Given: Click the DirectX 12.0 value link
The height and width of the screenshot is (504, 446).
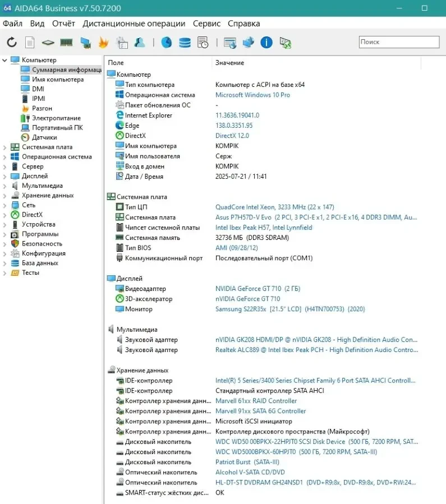Looking at the screenshot, I should [x=232, y=136].
